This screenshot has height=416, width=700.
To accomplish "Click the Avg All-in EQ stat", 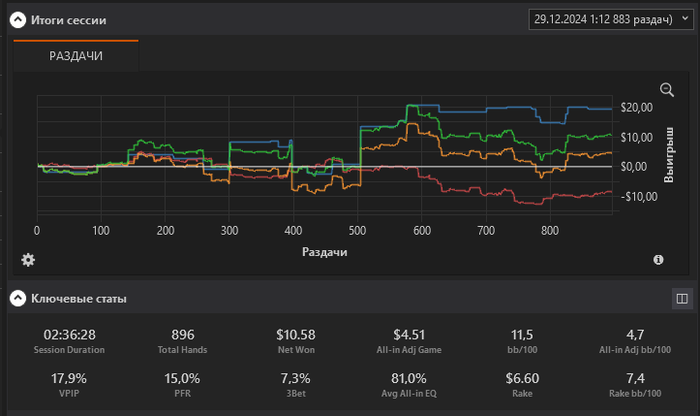I will [x=409, y=379].
